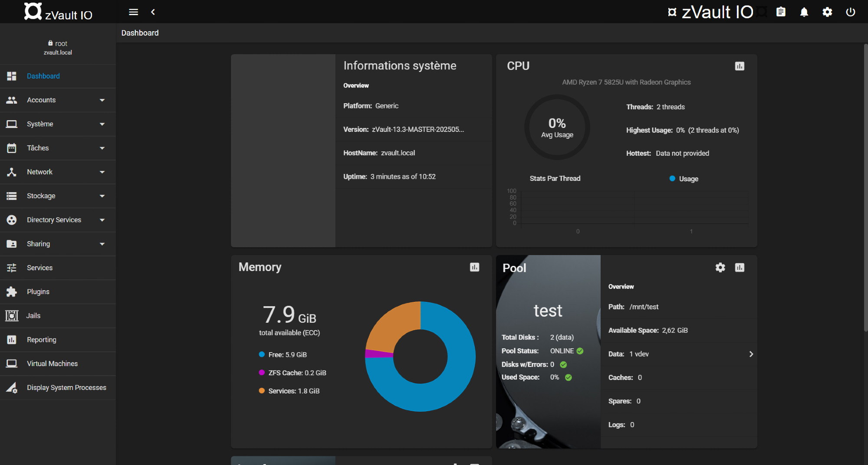Click the Reporting chart icon
868x465 pixels.
[12, 340]
